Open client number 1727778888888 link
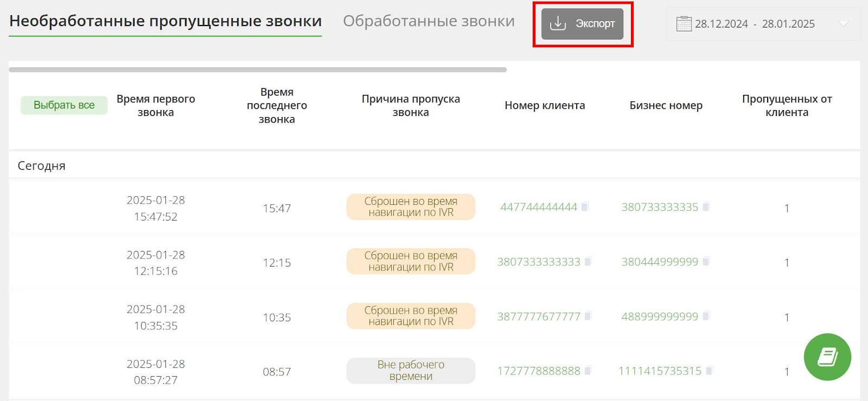868x401 pixels. 539,371
